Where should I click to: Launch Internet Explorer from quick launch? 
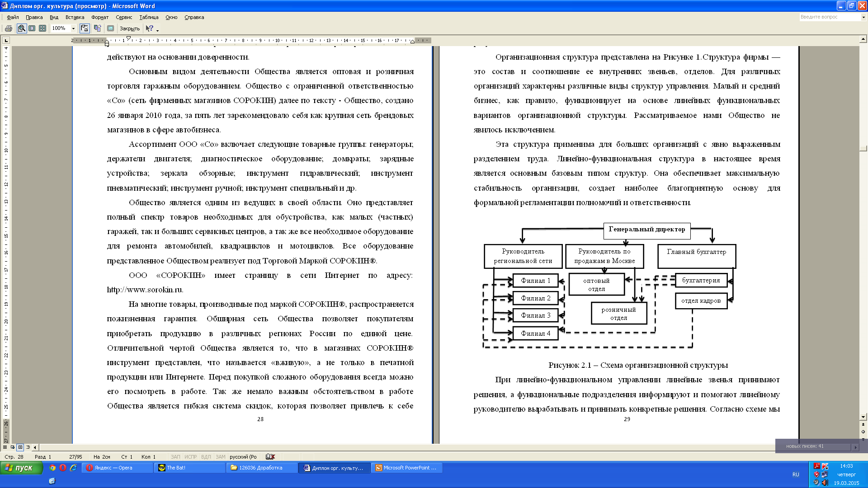[x=73, y=468]
